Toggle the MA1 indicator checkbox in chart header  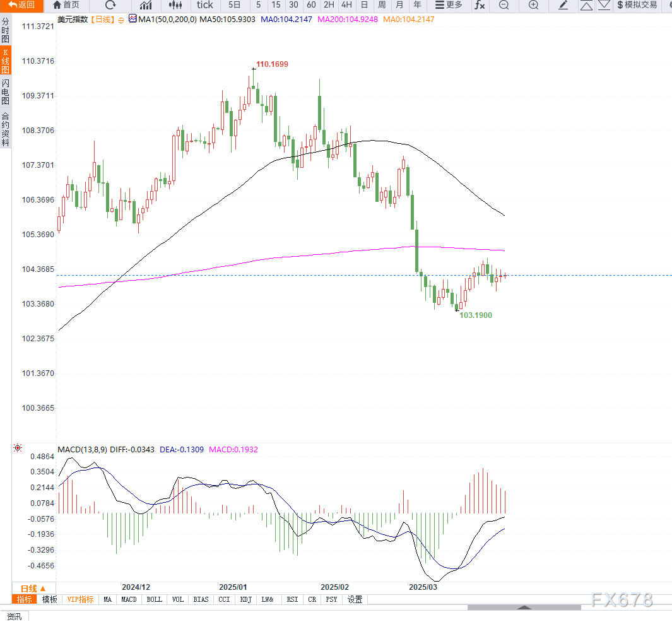(x=133, y=19)
